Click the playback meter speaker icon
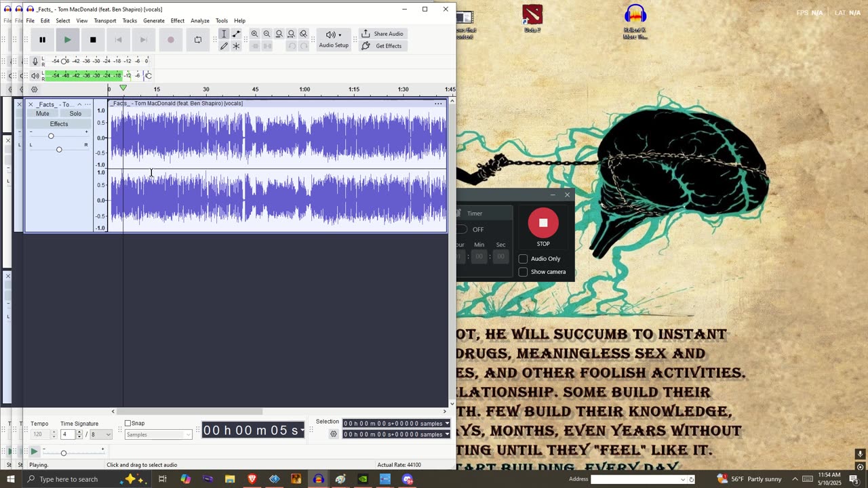Screen dimensions: 868x488 pyautogui.click(x=35, y=75)
